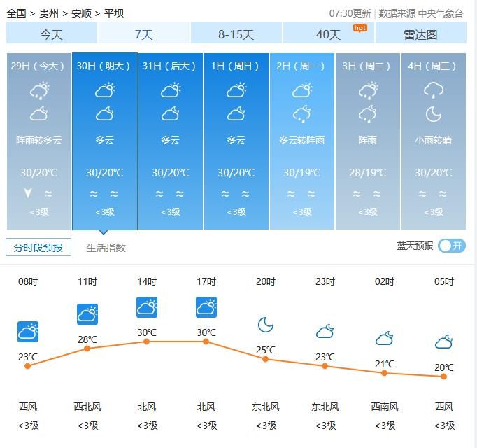The image size is (477, 448).
Task: Click the 4日 light rain cloud icon
Action: (434, 90)
